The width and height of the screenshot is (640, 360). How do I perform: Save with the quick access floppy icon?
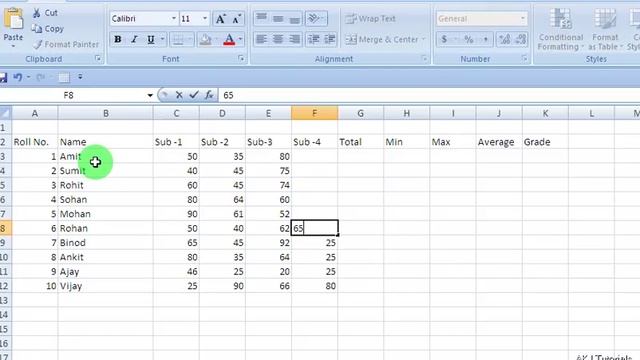3,77
